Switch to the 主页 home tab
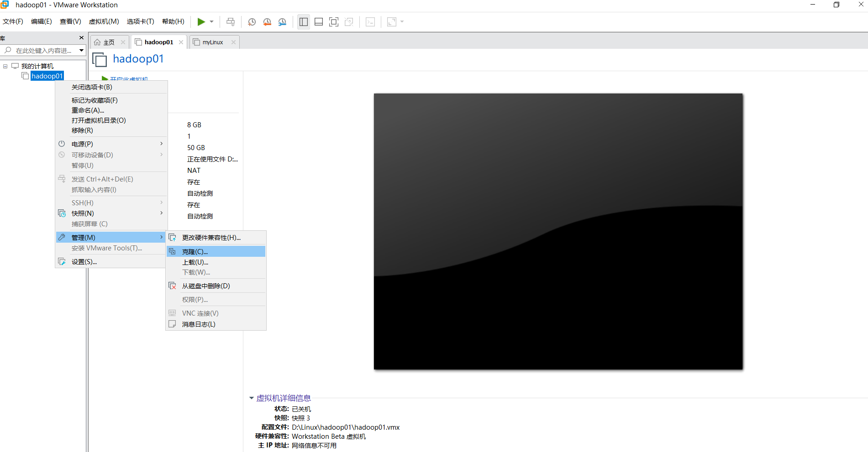The image size is (868, 452). pyautogui.click(x=109, y=42)
